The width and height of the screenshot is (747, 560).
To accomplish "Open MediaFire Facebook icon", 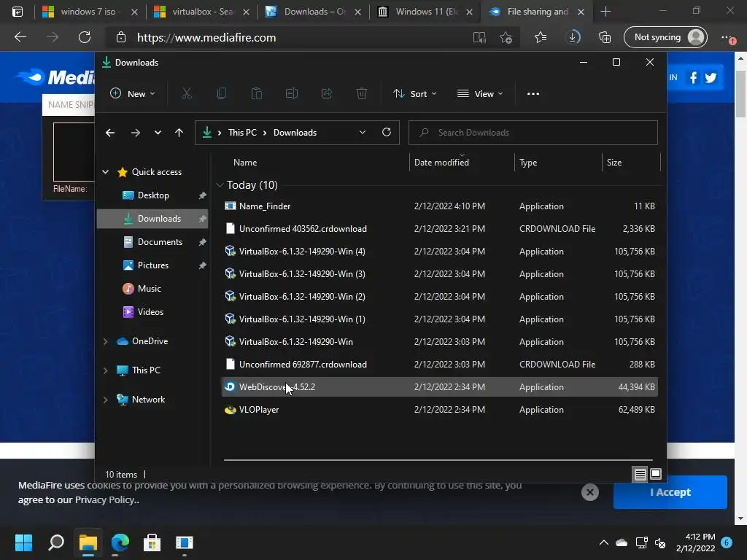I will (693, 77).
